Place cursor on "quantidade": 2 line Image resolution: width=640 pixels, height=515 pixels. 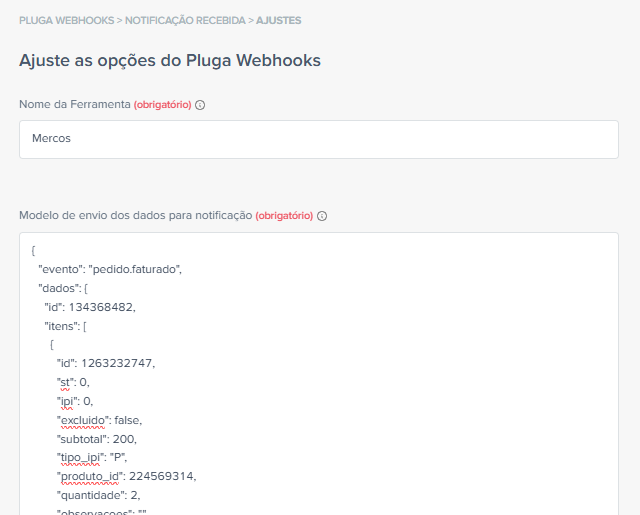click(x=98, y=495)
